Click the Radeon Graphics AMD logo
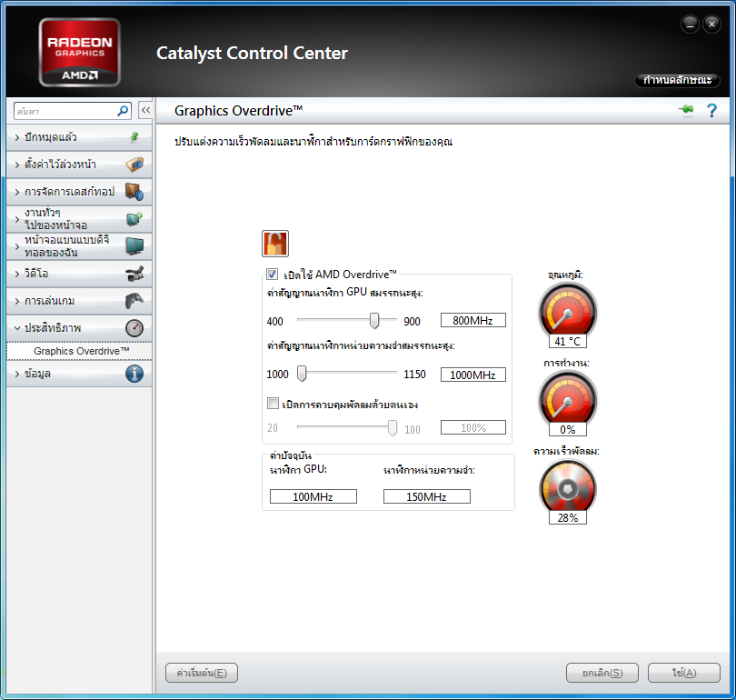Image resolution: width=736 pixels, height=700 pixels. click(80, 53)
